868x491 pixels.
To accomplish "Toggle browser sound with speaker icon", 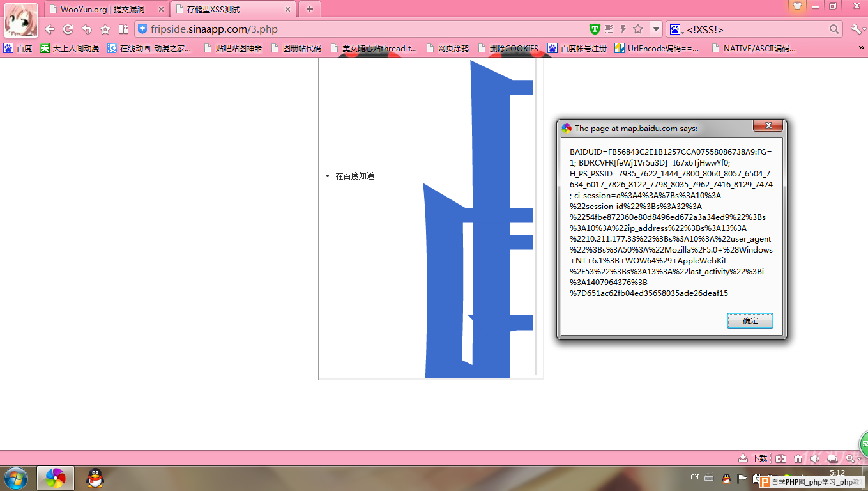I will [814, 458].
